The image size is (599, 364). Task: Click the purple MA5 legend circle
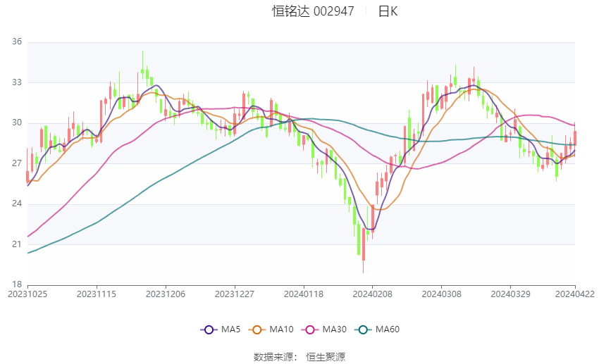tap(209, 330)
